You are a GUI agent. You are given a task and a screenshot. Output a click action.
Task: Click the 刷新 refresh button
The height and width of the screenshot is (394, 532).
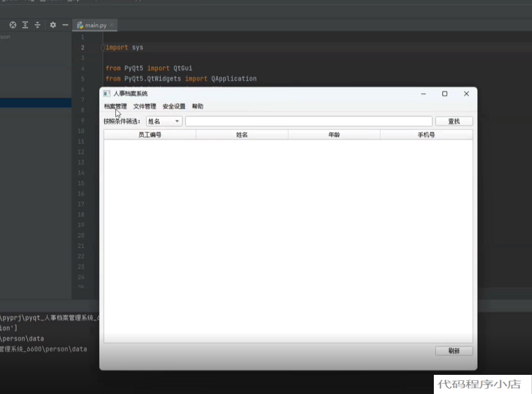coord(454,351)
